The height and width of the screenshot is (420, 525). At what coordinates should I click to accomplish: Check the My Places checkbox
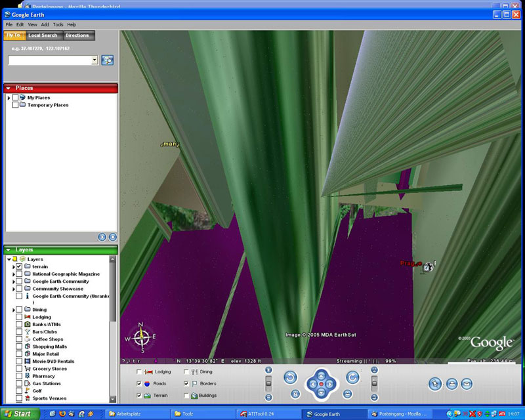pos(15,98)
